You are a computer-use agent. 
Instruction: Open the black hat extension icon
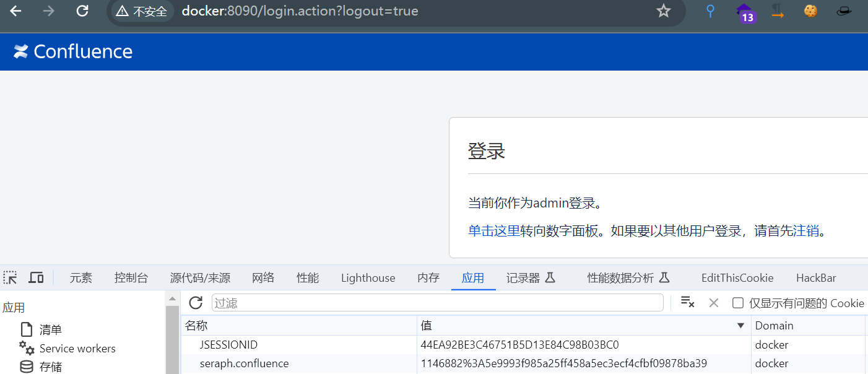(844, 11)
